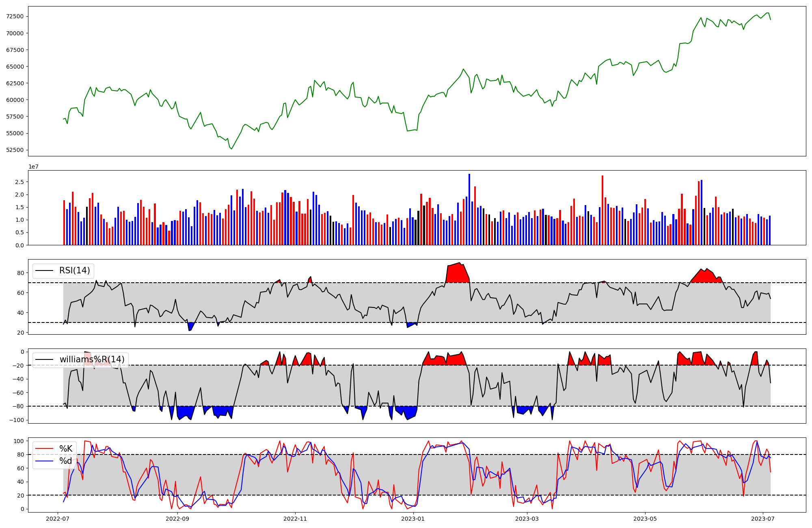Click the 80 tick on RSI axis
This screenshot has width=812, height=528.
(21, 273)
